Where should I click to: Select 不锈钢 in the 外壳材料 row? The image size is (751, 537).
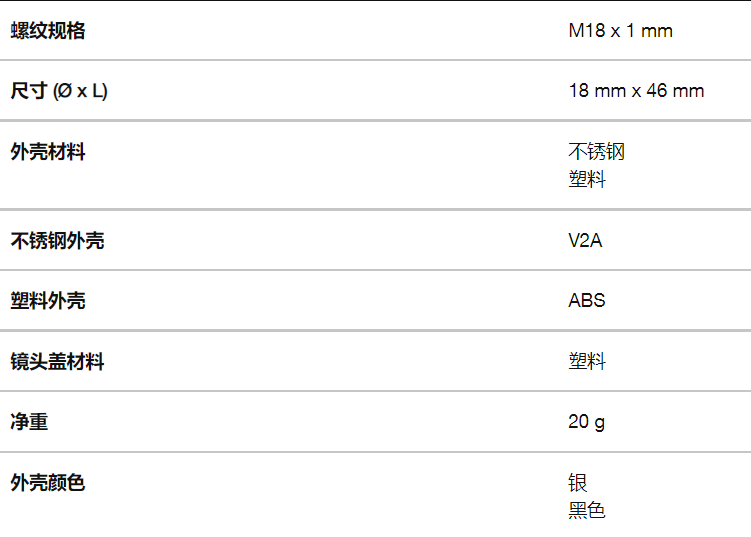(596, 152)
